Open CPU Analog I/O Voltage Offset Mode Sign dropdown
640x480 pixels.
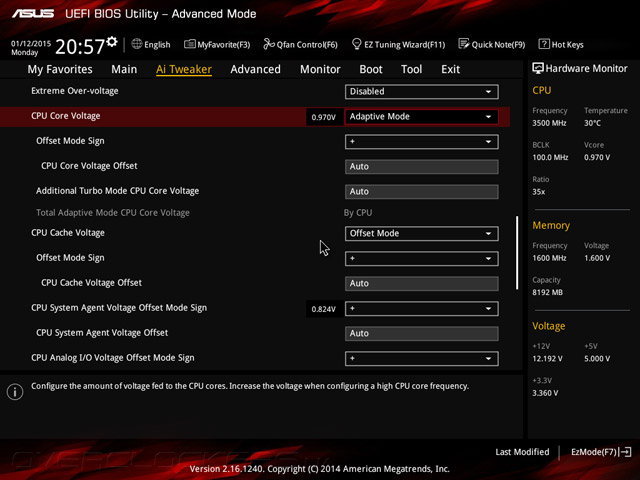[x=422, y=358]
